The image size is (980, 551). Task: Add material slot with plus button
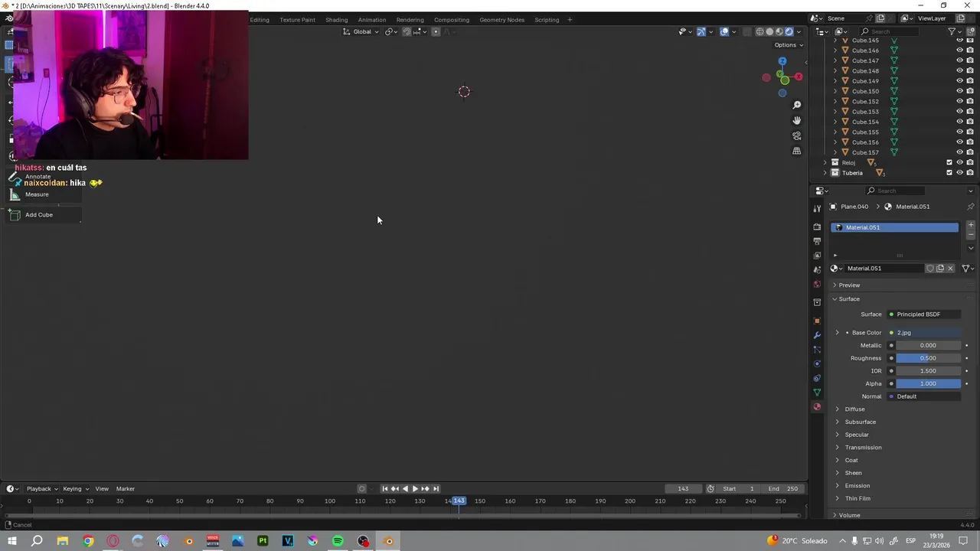[971, 225]
